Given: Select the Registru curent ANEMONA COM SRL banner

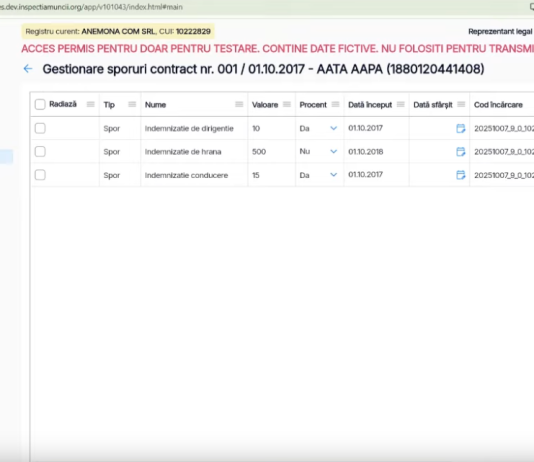Looking at the screenshot, I should click(118, 31).
